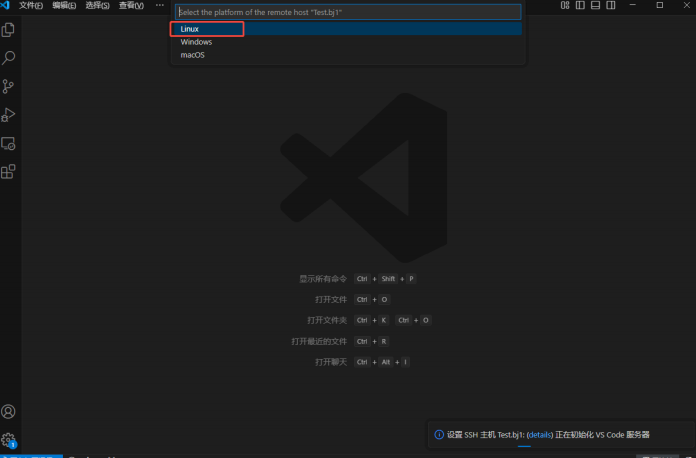Select Windows as remote host platform

click(x=347, y=42)
